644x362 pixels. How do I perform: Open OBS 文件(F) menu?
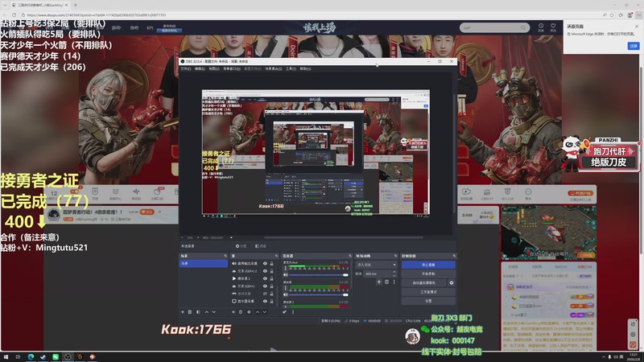coord(186,68)
